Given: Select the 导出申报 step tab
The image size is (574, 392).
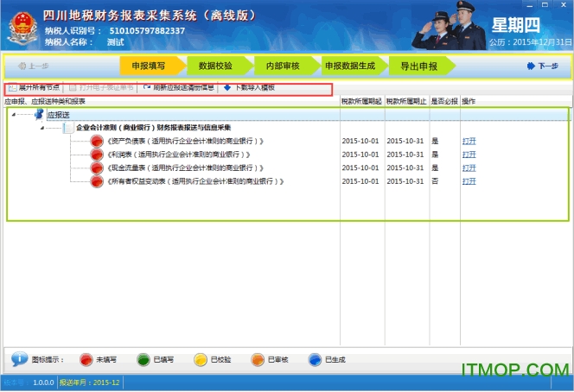Looking at the screenshot, I should pos(418,66).
